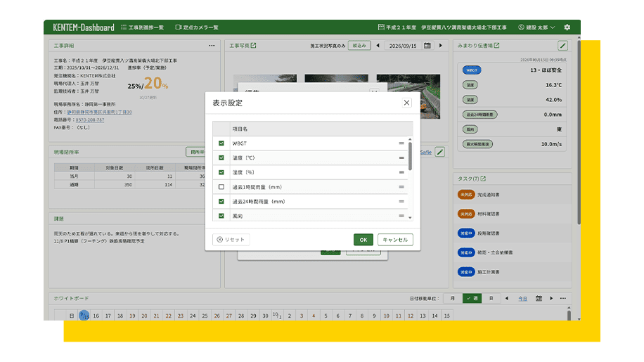This screenshot has height=362, width=644.
Task: Open the 段階確認書 task
Action: (x=489, y=233)
